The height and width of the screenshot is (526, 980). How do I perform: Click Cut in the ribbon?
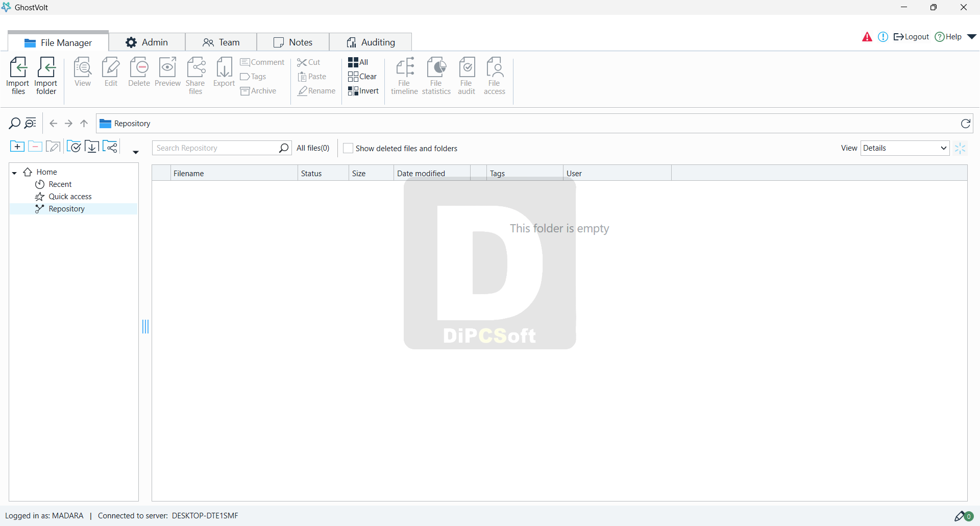click(309, 62)
